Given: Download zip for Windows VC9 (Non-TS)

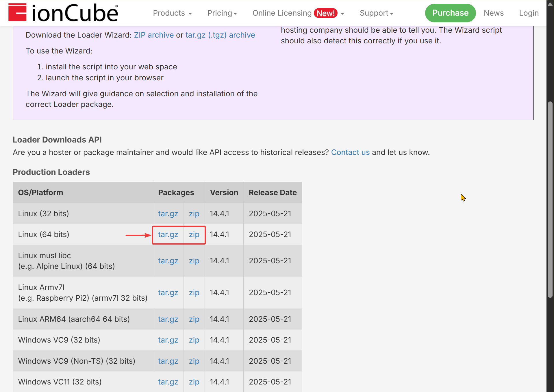Looking at the screenshot, I should click(194, 361).
